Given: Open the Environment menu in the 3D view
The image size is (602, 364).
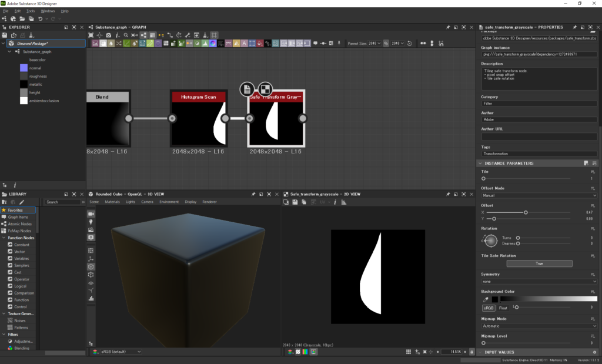Looking at the screenshot, I should coord(169,202).
